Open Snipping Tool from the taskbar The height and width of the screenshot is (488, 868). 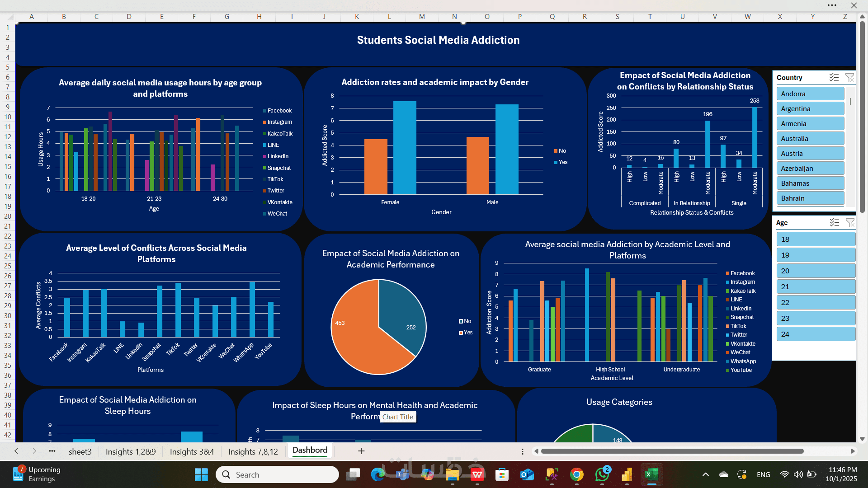click(x=552, y=474)
